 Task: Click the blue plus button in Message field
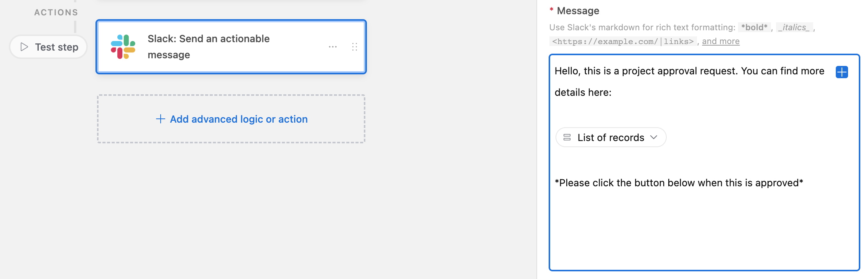coord(842,72)
